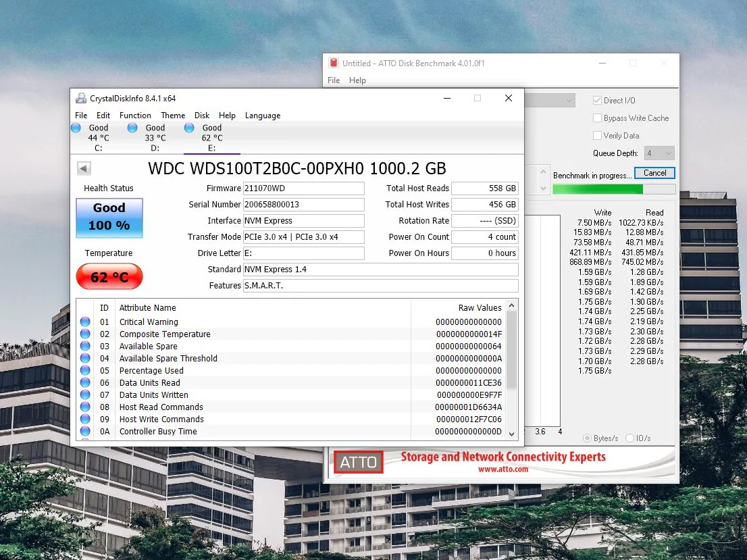Toggle Direct I/O checkbox in ATTO
747x560 pixels.
597,101
